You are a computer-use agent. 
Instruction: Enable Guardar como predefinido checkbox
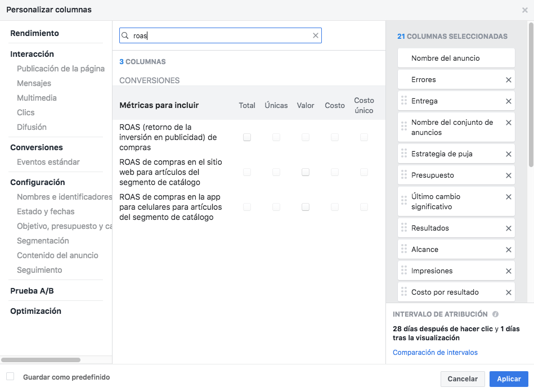(x=10, y=376)
